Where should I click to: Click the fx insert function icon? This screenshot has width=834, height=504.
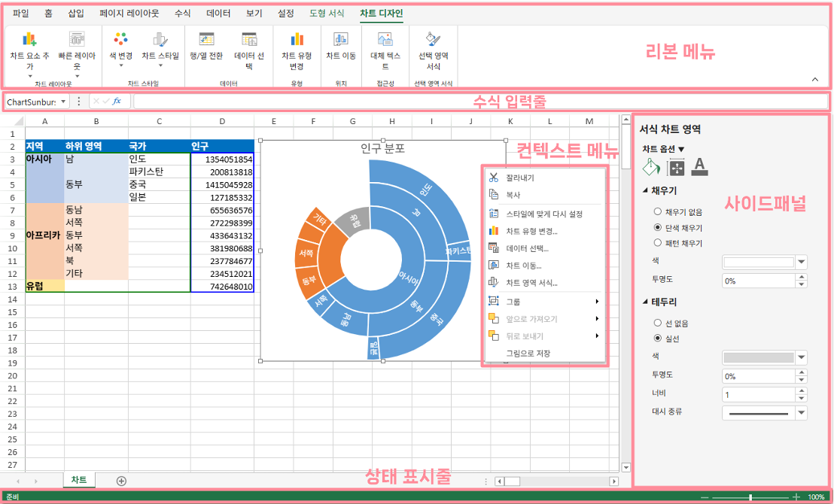[117, 101]
